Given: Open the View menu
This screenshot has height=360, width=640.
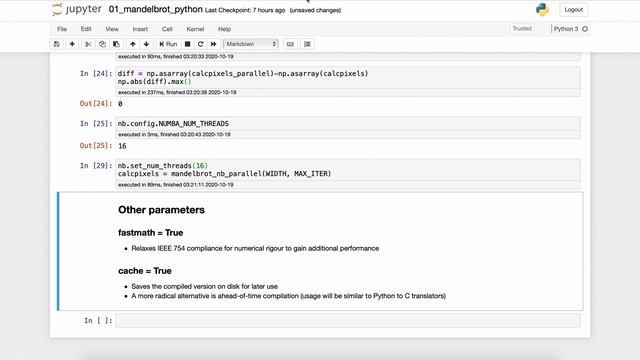Looking at the screenshot, I should (x=112, y=29).
